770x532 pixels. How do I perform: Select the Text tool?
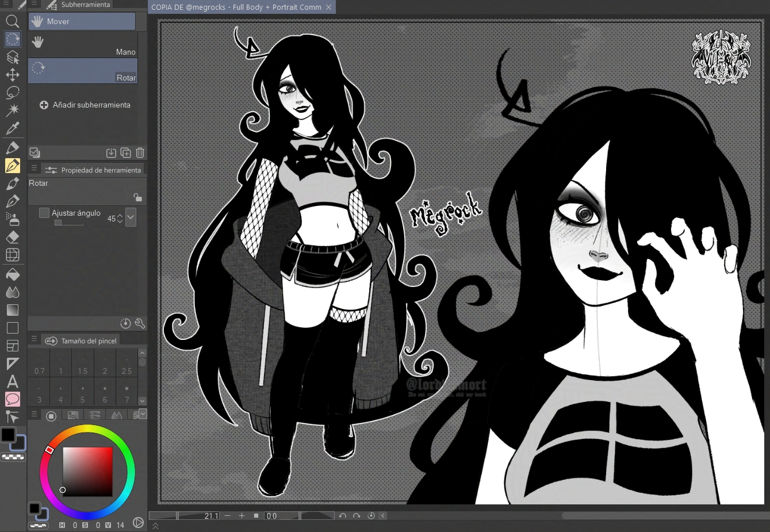pos(12,381)
